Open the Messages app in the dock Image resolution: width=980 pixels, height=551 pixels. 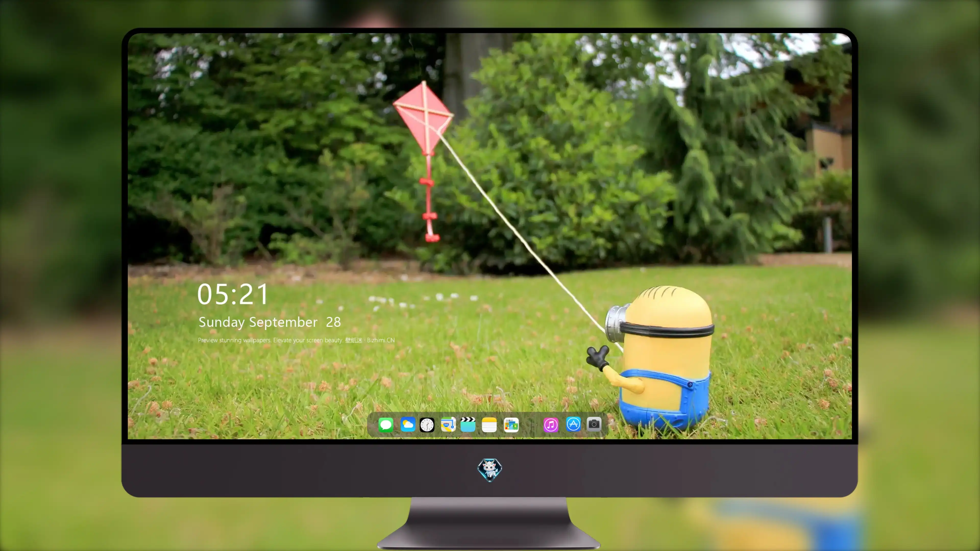[386, 425]
